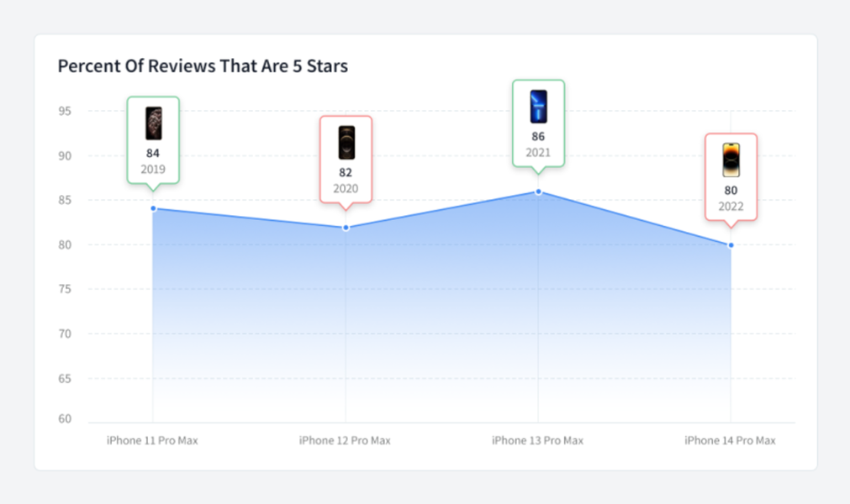This screenshot has width=850, height=504.
Task: Select the iPhone 12 Pro Max axis label
Action: point(345,440)
